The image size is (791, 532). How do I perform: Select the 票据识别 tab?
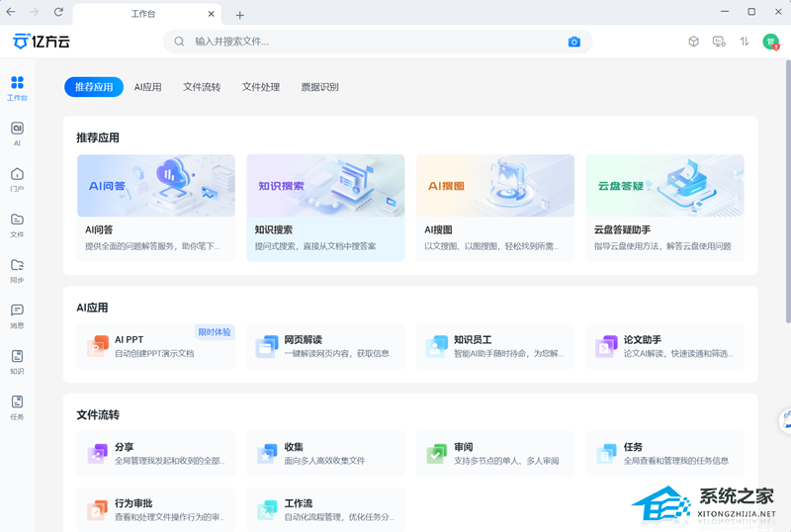click(319, 87)
